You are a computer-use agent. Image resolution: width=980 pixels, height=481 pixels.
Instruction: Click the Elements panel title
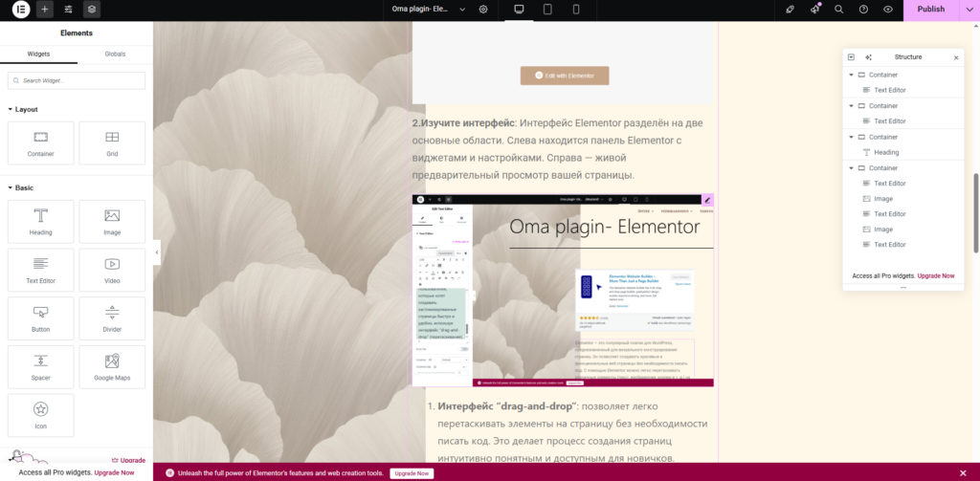(x=77, y=33)
